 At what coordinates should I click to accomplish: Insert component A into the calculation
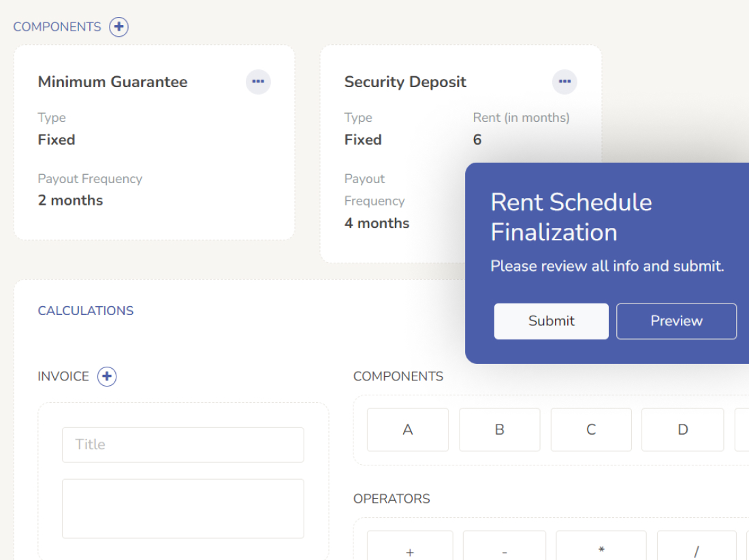[407, 430]
